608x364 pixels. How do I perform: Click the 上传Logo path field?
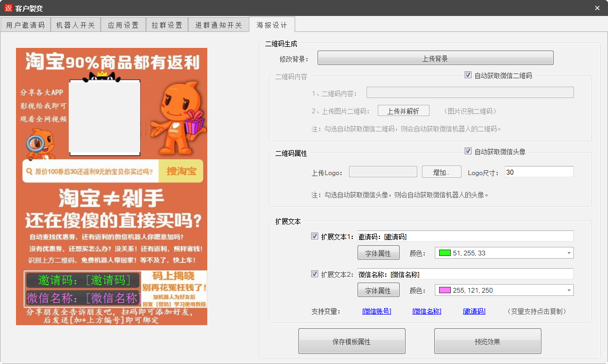point(383,172)
